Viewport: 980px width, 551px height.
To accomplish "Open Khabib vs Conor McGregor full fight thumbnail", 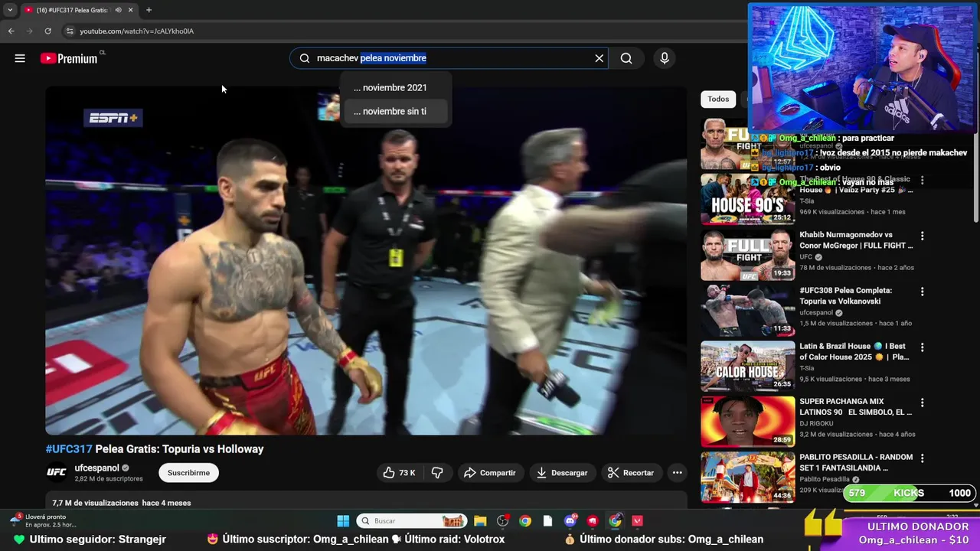I will point(747,256).
